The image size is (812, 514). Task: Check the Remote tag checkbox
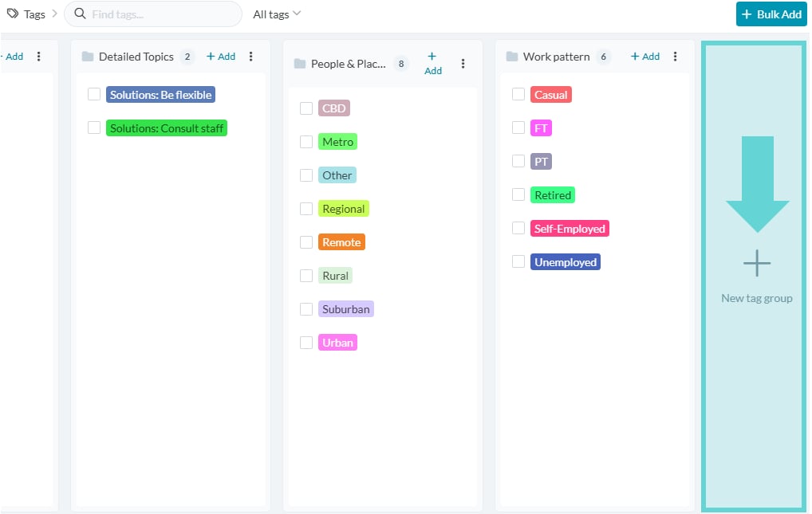306,242
